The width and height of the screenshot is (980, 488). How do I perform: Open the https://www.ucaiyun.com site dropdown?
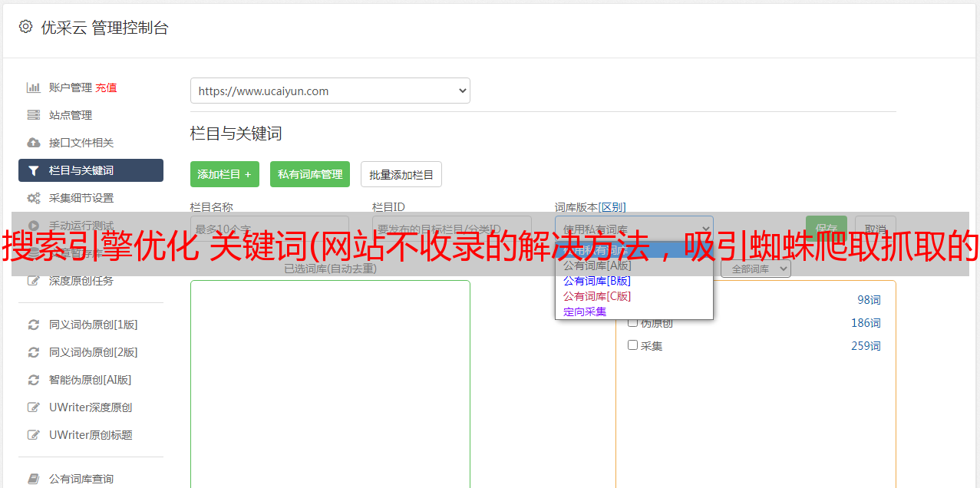(x=330, y=91)
